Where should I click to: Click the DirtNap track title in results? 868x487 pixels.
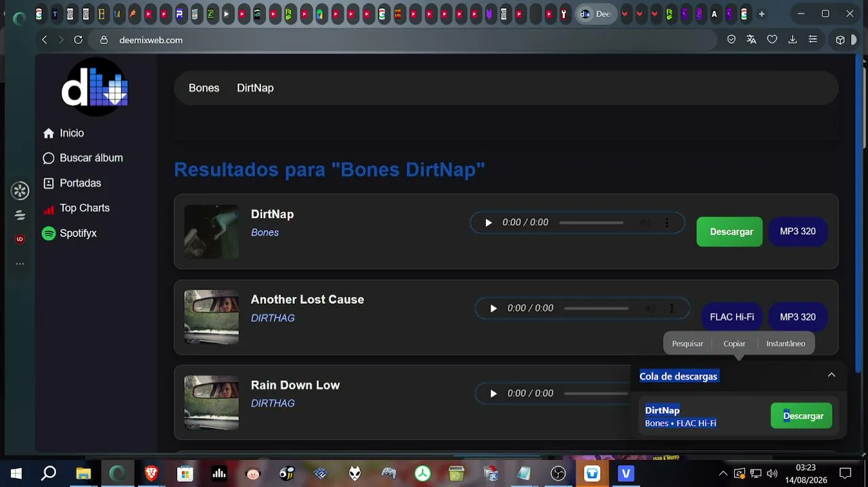pos(272,214)
